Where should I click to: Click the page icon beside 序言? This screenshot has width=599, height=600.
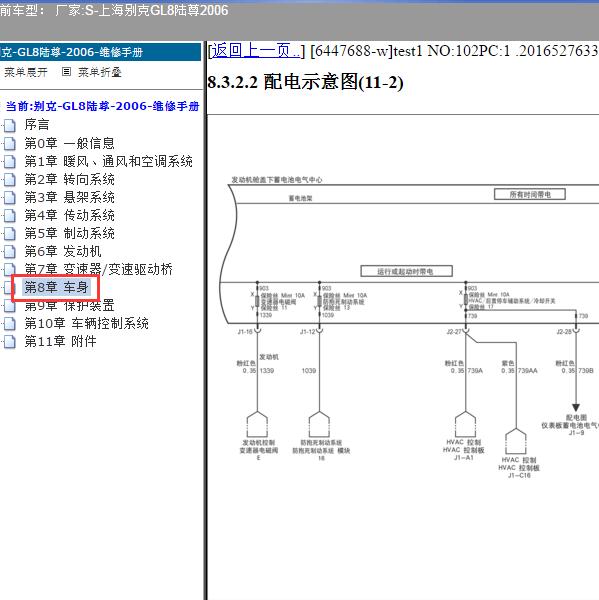pyautogui.click(x=10, y=125)
